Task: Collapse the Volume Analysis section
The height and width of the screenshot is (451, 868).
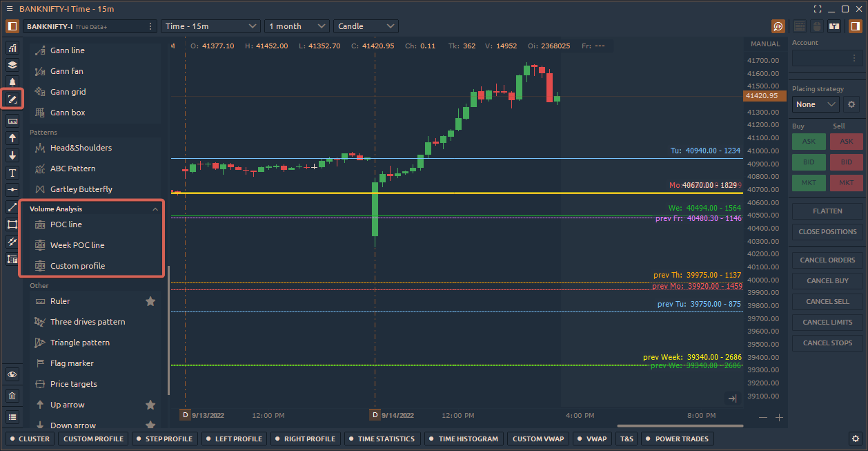Action: tap(157, 209)
